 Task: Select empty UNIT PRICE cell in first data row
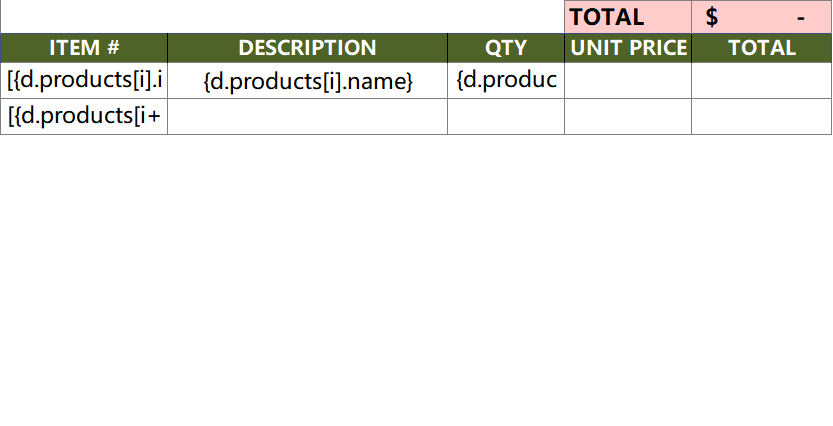point(628,81)
